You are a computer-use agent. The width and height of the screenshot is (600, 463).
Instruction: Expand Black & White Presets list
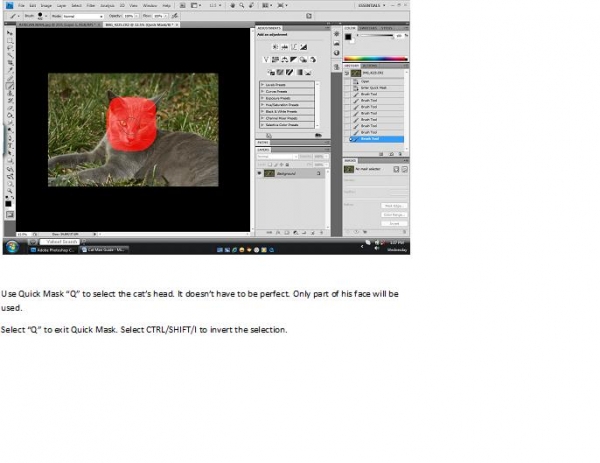pos(262,112)
